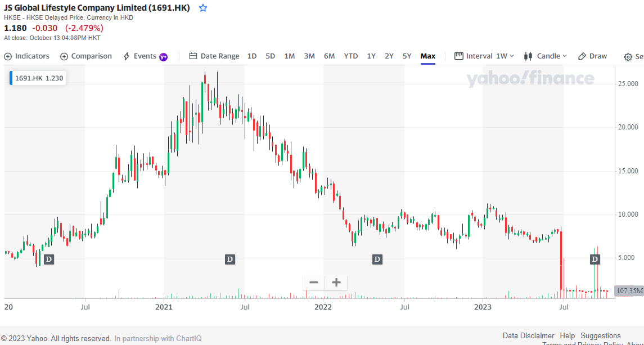This screenshot has width=644, height=345.
Task: Open the Help link
Action: [567, 335]
